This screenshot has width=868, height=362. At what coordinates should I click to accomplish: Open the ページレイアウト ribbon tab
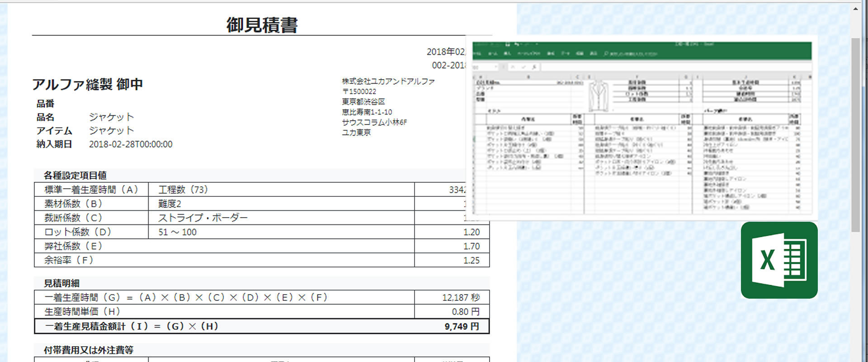[528, 54]
